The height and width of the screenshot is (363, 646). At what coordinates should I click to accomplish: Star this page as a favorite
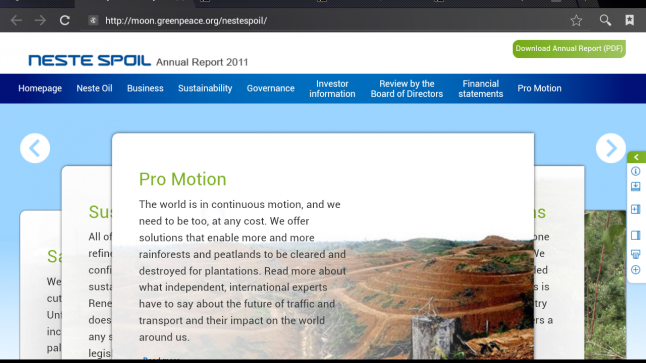[576, 20]
